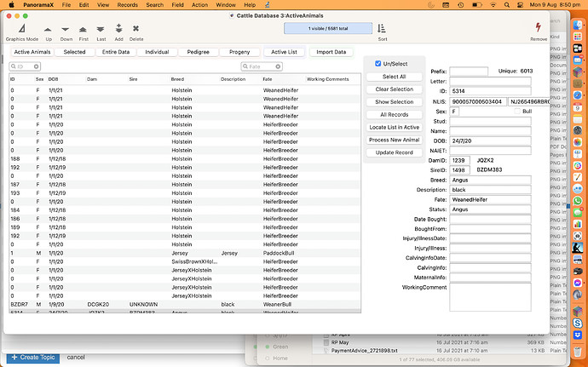Open Safari from the dock

click(x=578, y=95)
